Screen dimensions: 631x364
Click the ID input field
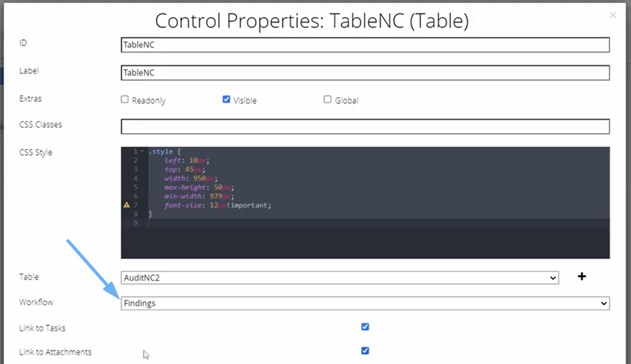tap(365, 45)
